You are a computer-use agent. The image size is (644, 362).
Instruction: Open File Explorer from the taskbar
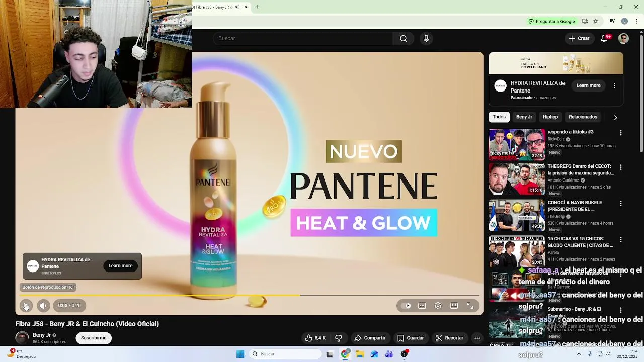point(360,354)
